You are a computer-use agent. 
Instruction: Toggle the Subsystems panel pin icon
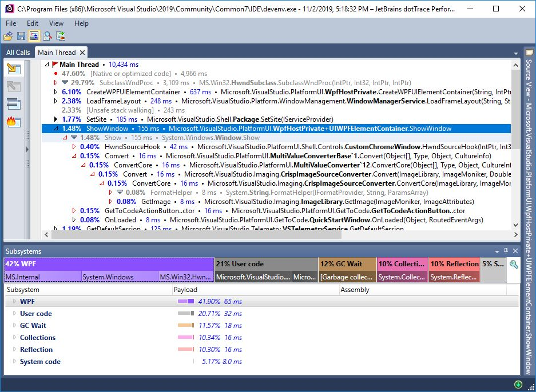pos(506,251)
